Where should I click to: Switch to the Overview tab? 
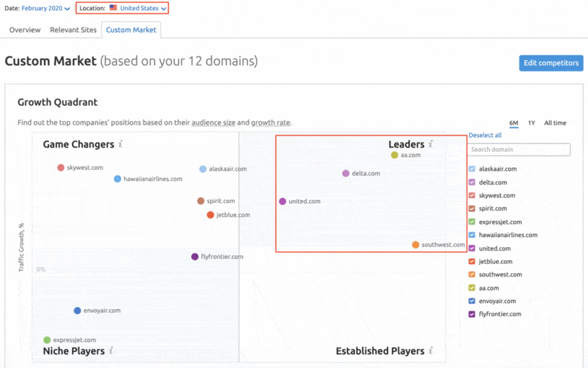pyautogui.click(x=24, y=30)
